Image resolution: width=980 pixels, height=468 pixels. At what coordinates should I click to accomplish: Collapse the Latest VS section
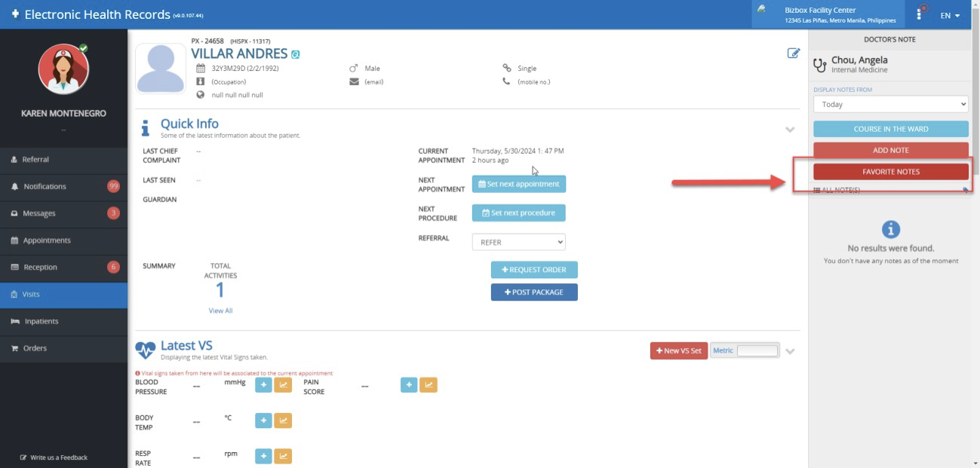(x=790, y=351)
